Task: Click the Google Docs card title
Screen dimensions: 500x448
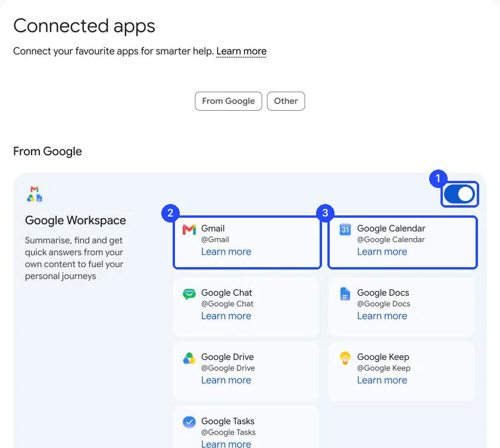Action: click(x=383, y=293)
